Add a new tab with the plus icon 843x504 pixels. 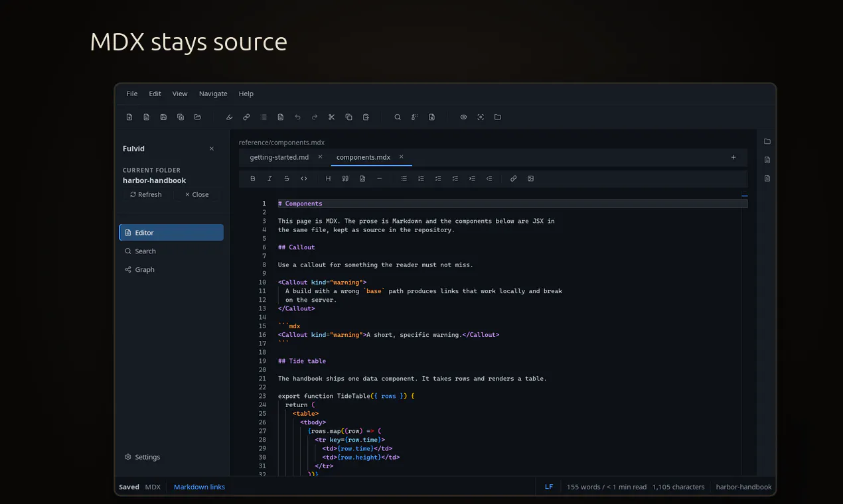tap(733, 157)
